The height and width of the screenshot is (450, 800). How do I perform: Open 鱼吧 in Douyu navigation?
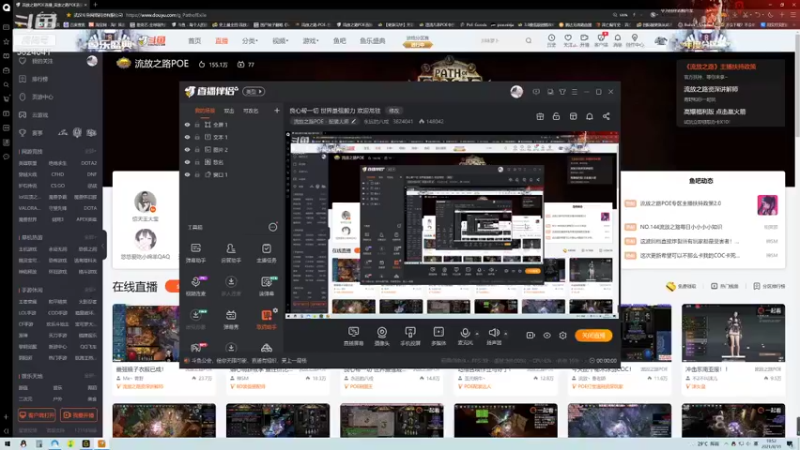click(x=339, y=41)
